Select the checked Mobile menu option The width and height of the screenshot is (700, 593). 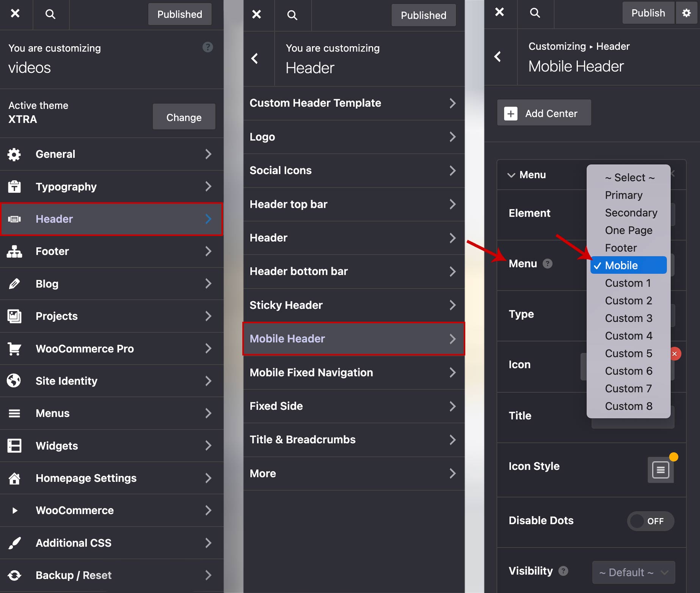pyautogui.click(x=628, y=265)
